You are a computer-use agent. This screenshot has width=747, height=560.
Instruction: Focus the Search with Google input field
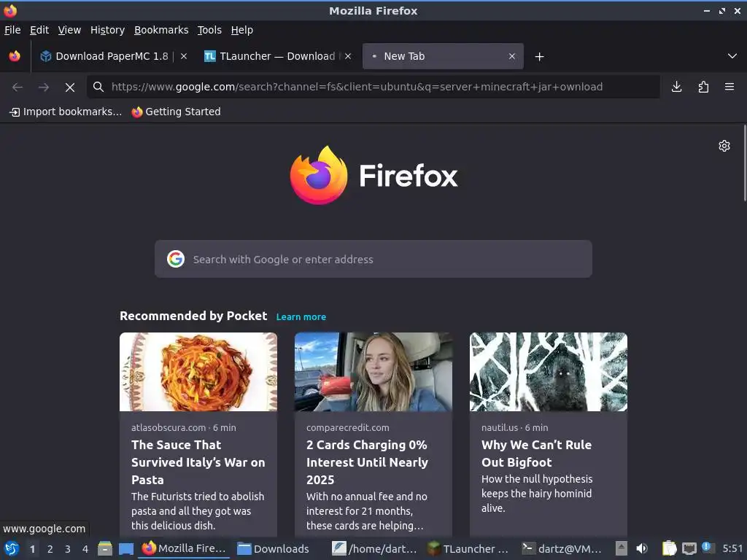373,259
